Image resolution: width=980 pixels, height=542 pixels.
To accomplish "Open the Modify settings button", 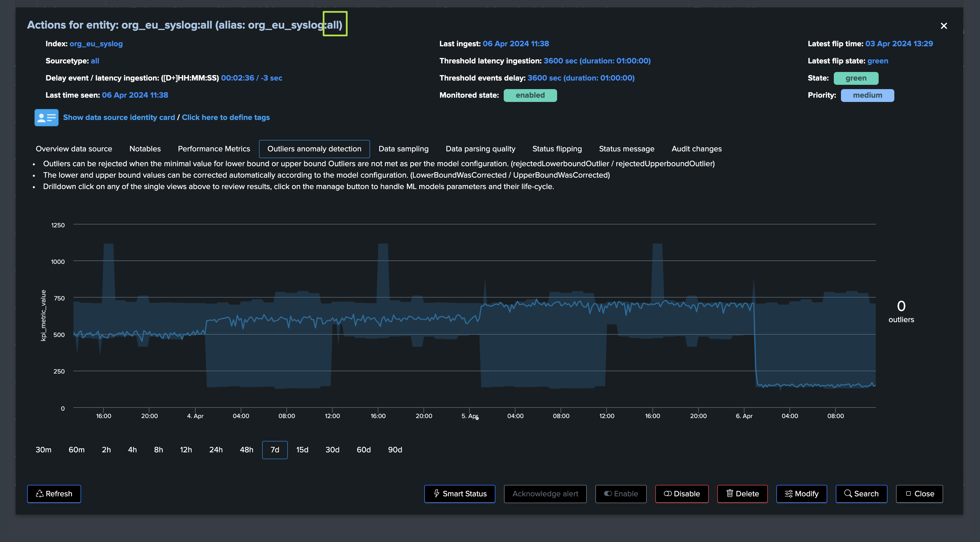I will [x=801, y=494].
